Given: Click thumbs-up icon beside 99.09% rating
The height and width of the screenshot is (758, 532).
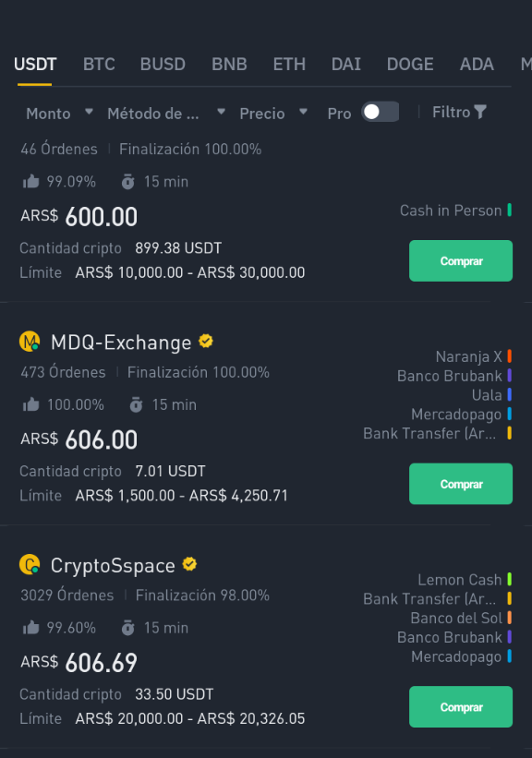Looking at the screenshot, I should (x=31, y=182).
